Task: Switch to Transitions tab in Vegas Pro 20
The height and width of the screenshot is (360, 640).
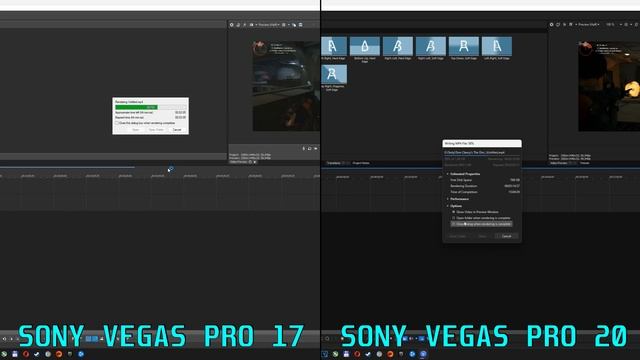Action: point(333,163)
